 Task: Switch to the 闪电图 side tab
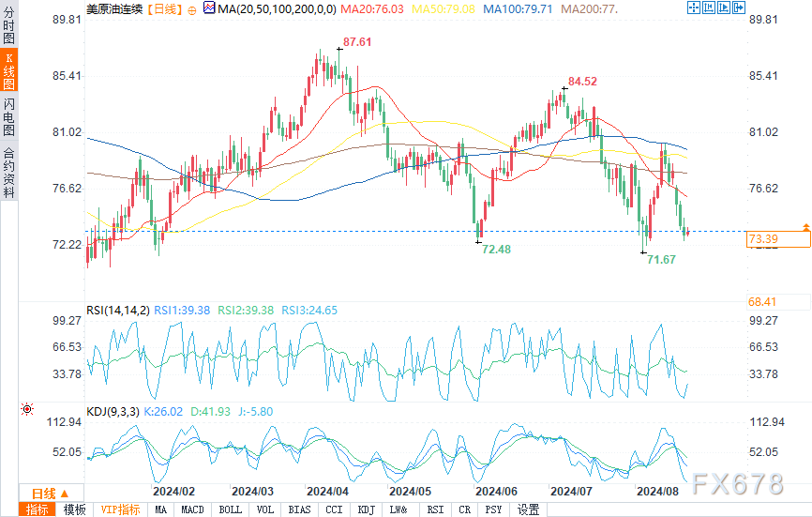click(8, 116)
